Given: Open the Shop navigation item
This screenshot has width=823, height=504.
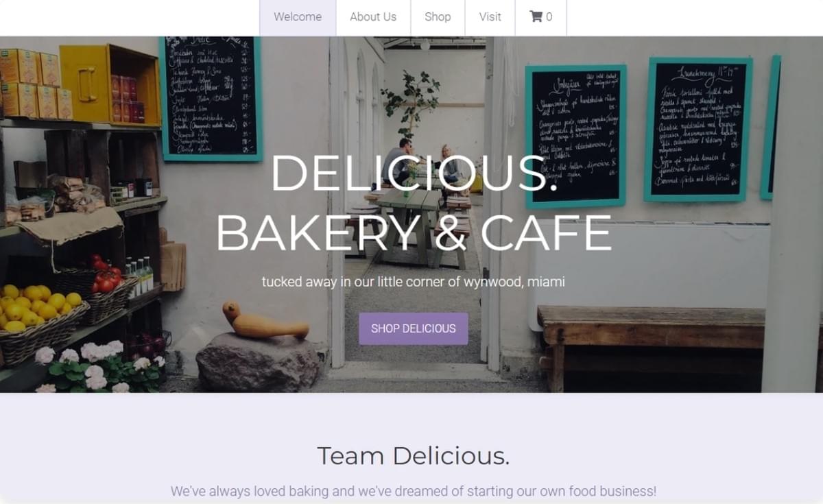Looking at the screenshot, I should [438, 17].
